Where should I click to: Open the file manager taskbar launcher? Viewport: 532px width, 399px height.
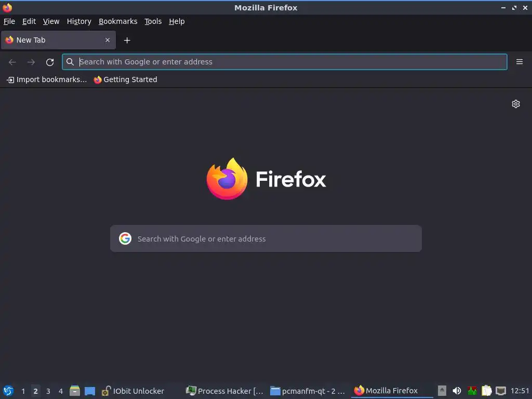(75, 391)
